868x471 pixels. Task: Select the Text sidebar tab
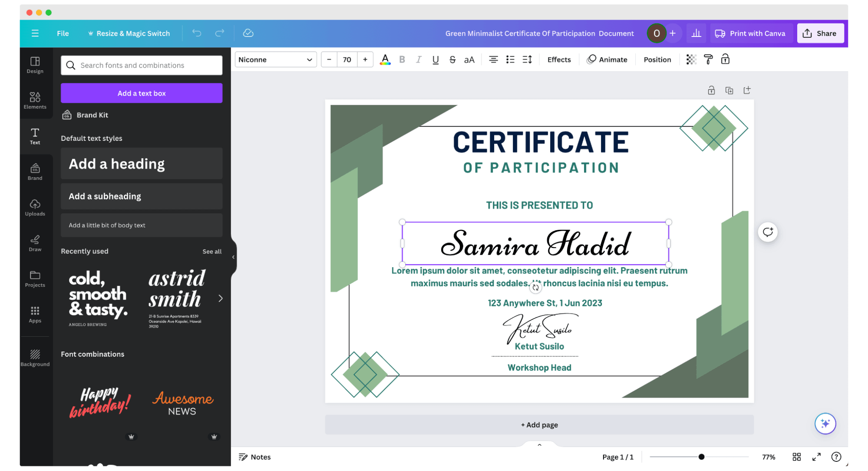click(x=35, y=136)
